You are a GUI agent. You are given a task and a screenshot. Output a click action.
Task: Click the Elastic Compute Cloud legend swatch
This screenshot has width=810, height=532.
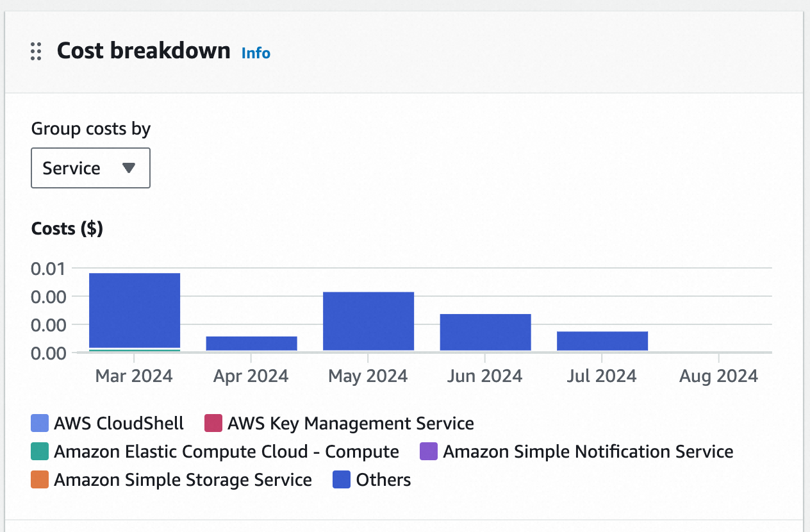click(40, 452)
